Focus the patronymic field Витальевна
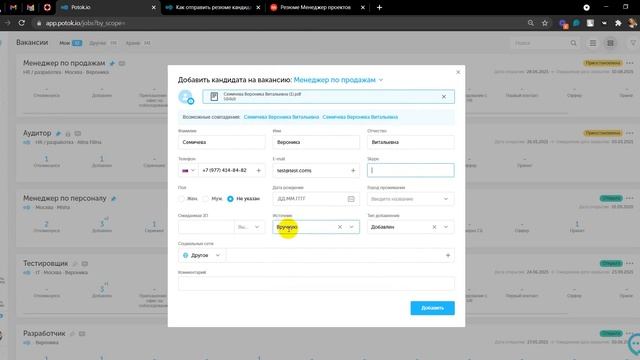 (411, 142)
